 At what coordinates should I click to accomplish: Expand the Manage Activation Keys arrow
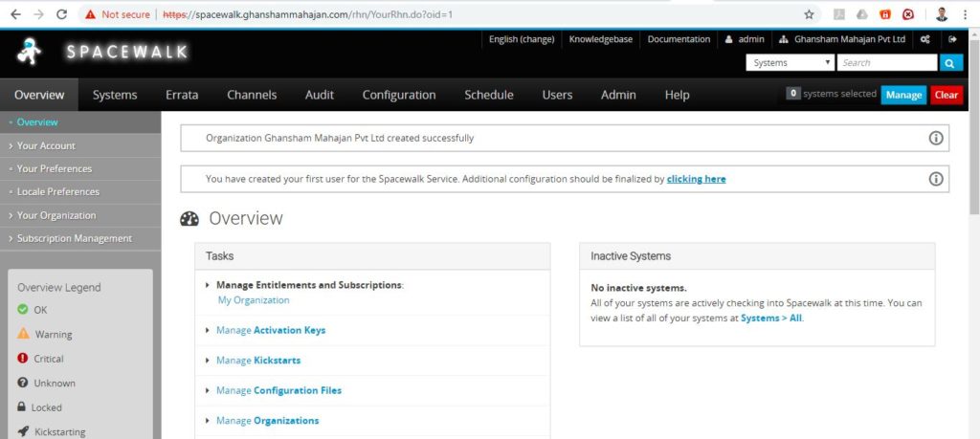tap(208, 330)
